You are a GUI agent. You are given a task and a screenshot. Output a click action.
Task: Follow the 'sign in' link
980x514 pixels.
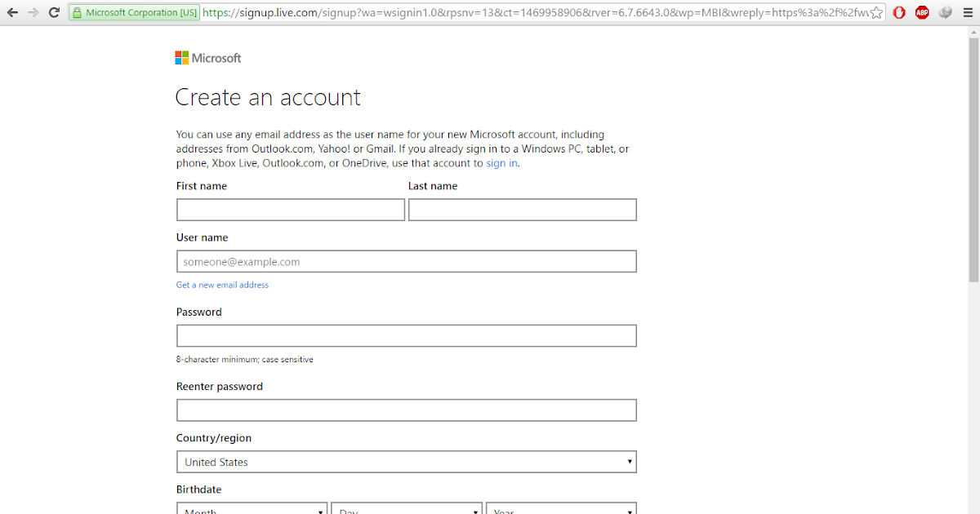coord(501,163)
